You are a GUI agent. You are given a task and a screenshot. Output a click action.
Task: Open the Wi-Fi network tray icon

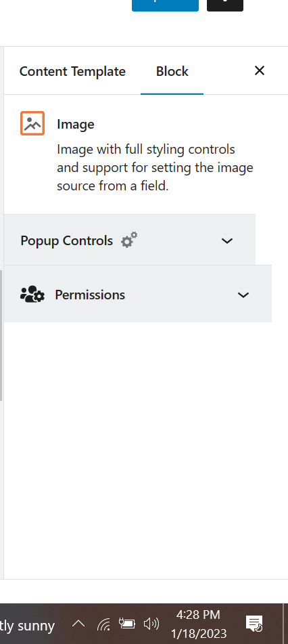pos(104,624)
